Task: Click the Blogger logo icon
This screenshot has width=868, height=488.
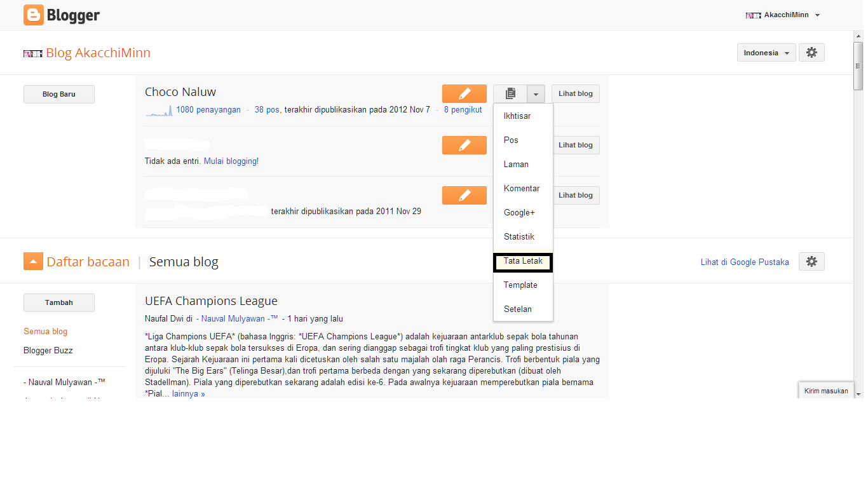Action: [x=34, y=15]
